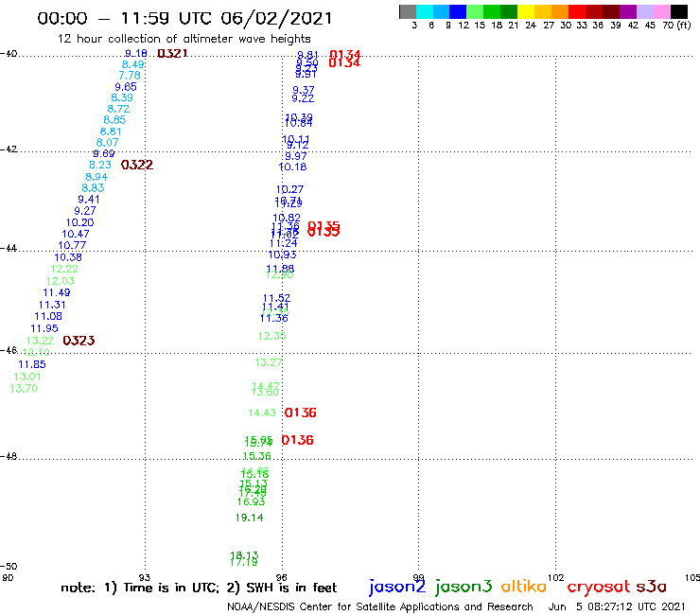The height and width of the screenshot is (615, 700).
Task: Click the wave height value '14.43'
Action: coord(262,413)
